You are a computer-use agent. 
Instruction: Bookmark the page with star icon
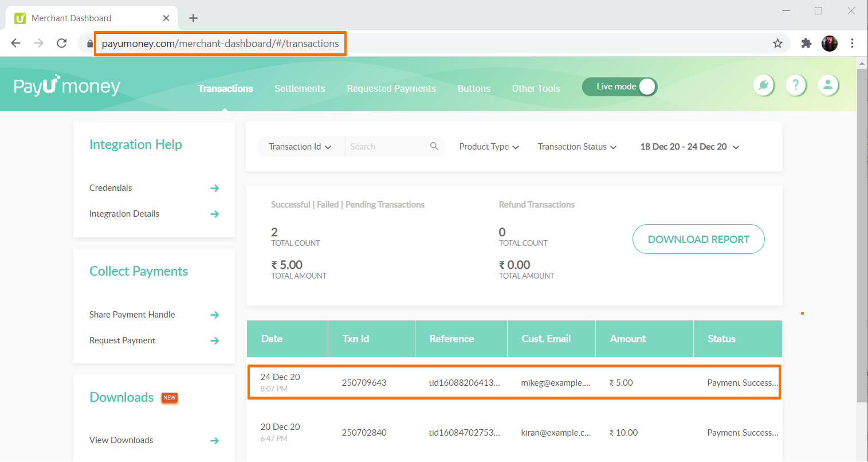click(777, 44)
